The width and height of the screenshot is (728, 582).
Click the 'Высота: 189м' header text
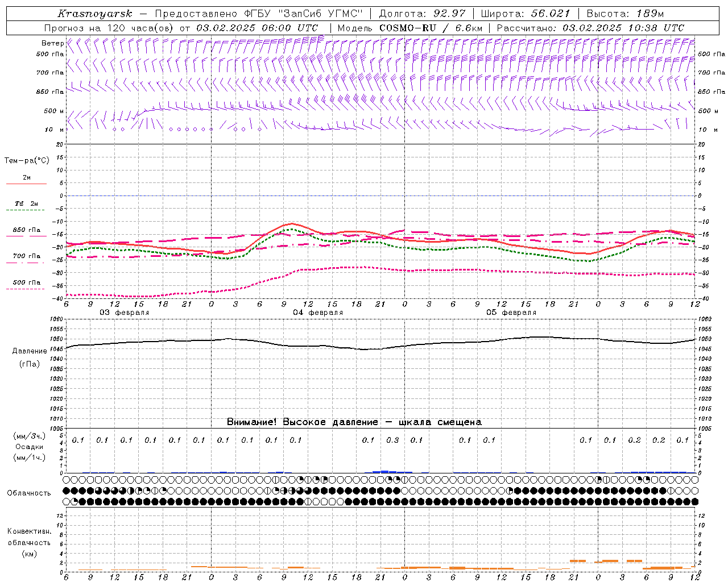coord(625,14)
